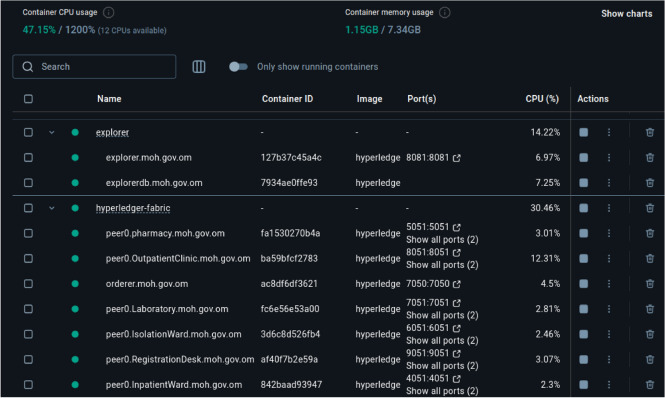Open more actions for explorer group

(609, 132)
